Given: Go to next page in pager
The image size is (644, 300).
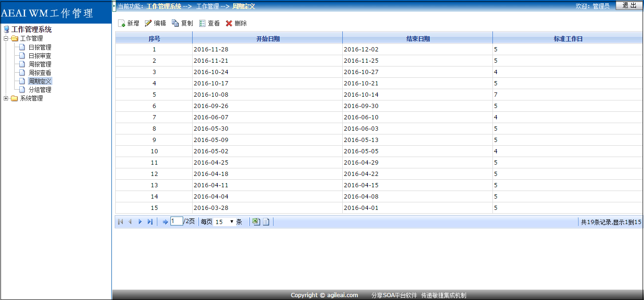Looking at the screenshot, I should [x=140, y=222].
